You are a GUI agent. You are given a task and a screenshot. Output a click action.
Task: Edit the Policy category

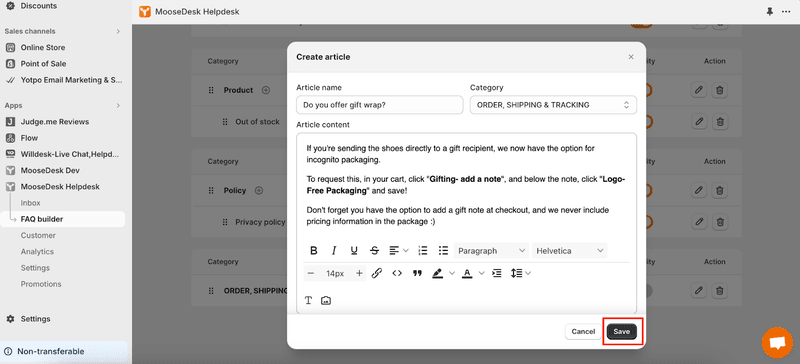tap(699, 190)
